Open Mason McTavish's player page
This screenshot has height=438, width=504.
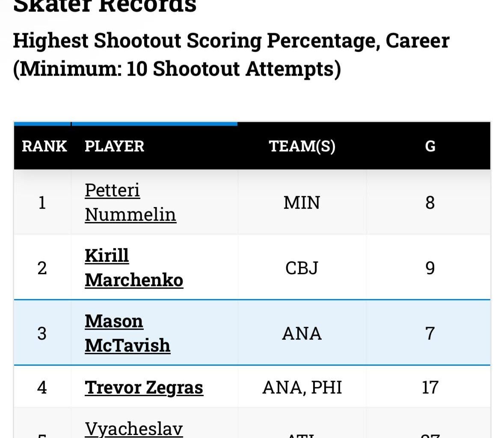(x=128, y=332)
